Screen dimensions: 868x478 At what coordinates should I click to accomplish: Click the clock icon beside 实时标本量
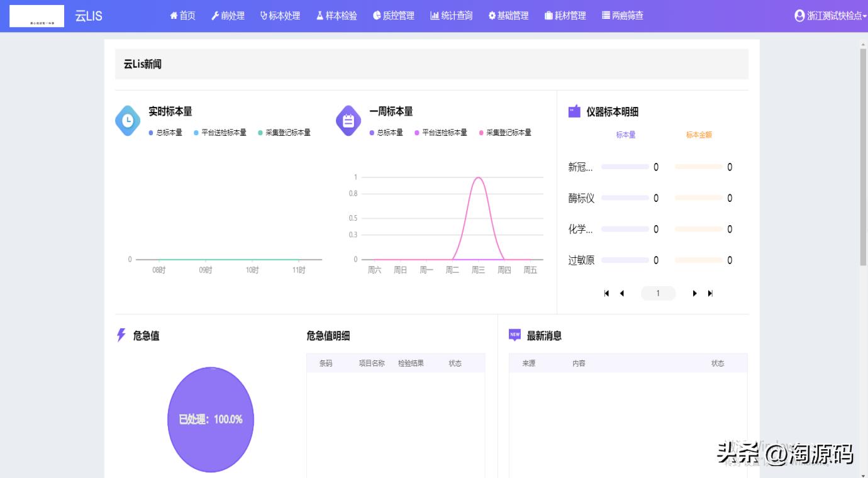[127, 120]
